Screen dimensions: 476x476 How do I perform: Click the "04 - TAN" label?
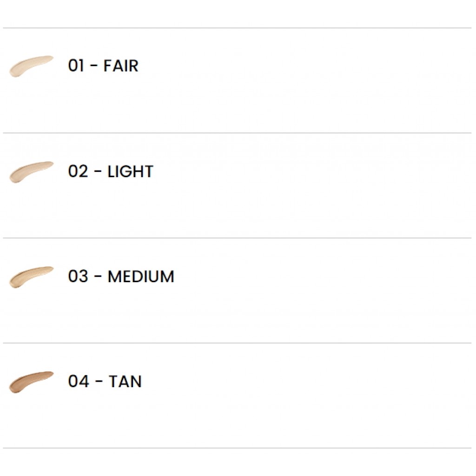105,382
